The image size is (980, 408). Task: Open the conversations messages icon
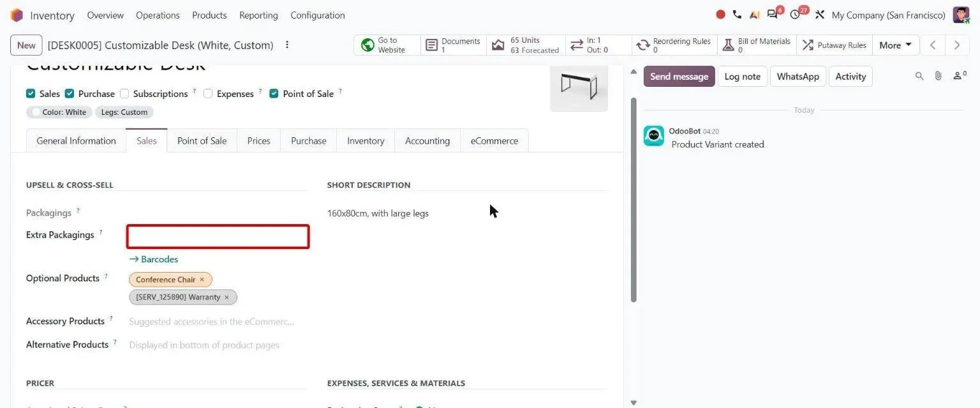773,15
